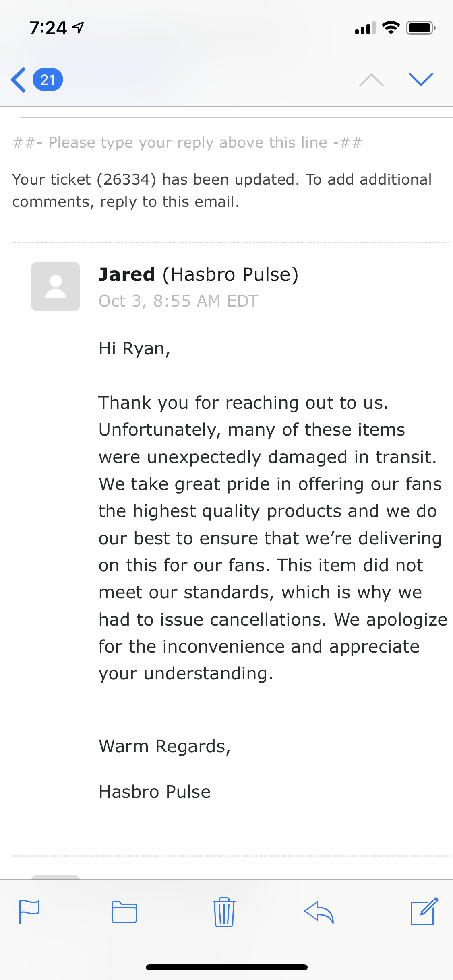The width and height of the screenshot is (453, 980).
Task: Tap the reply arrow icon
Action: (x=319, y=912)
